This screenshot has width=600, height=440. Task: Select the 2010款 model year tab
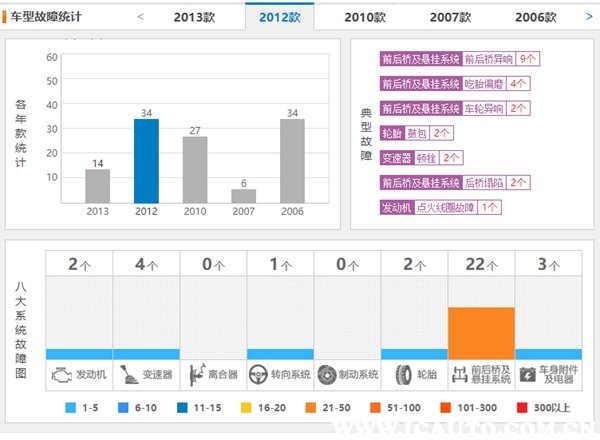(x=365, y=17)
